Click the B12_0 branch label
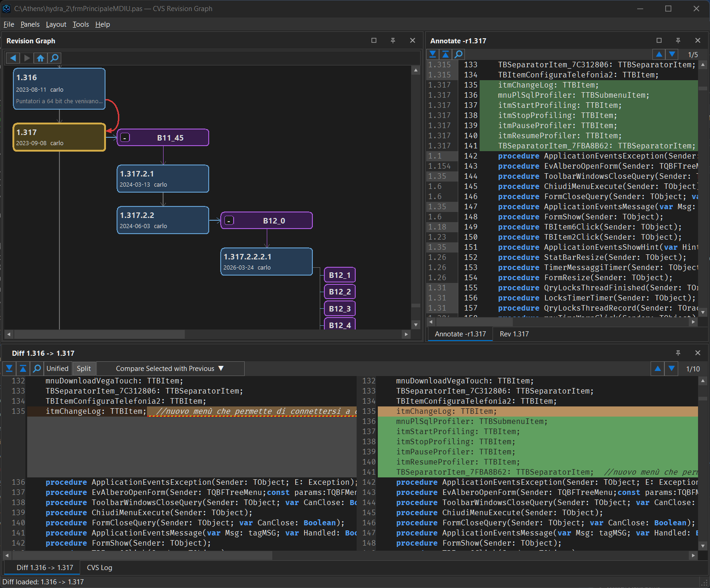This screenshot has width=710, height=588. tap(274, 221)
